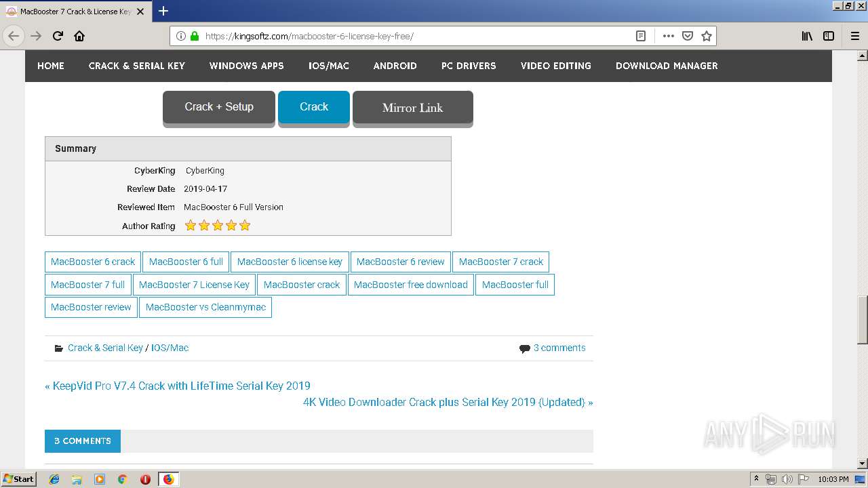Open IOS/MAC menu item
868x488 pixels.
tap(329, 66)
